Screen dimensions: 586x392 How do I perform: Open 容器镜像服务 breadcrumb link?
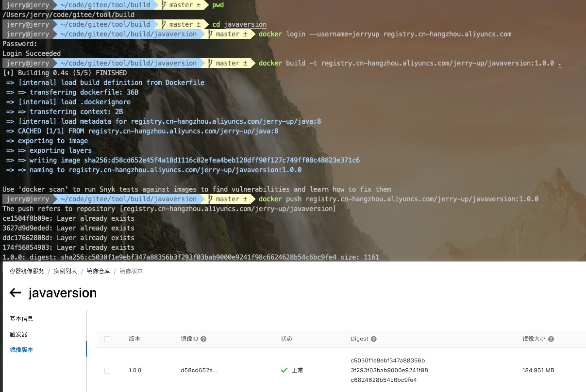pyautogui.click(x=27, y=271)
